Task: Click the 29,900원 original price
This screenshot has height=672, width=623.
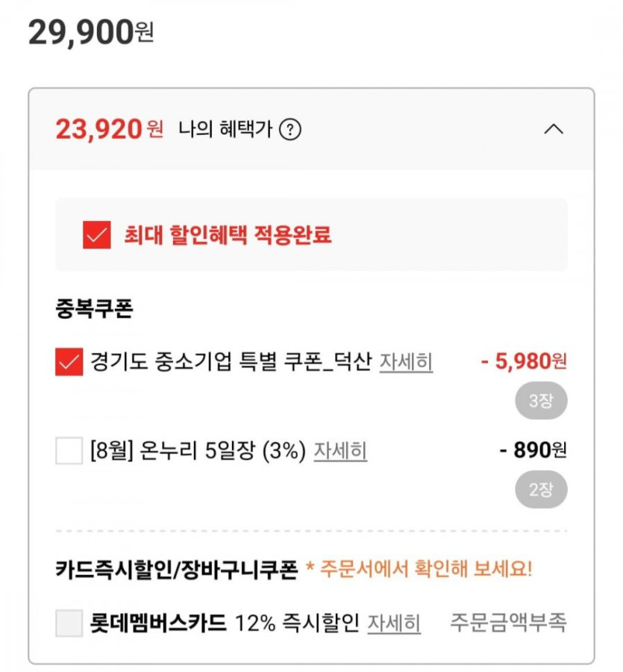Action: coord(91,33)
